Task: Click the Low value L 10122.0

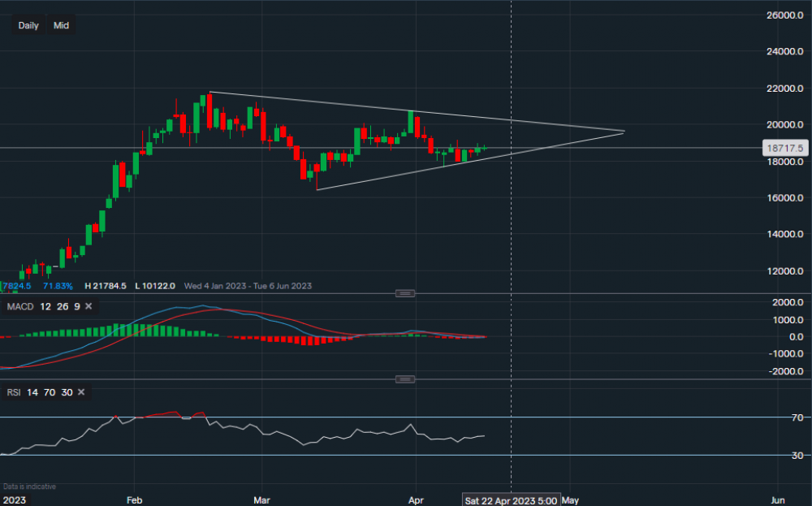Action: click(155, 286)
